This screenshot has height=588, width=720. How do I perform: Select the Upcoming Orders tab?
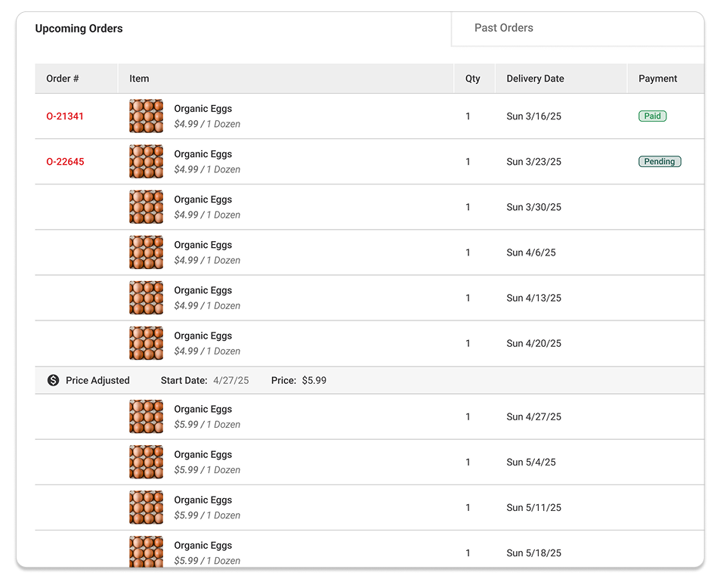click(79, 29)
